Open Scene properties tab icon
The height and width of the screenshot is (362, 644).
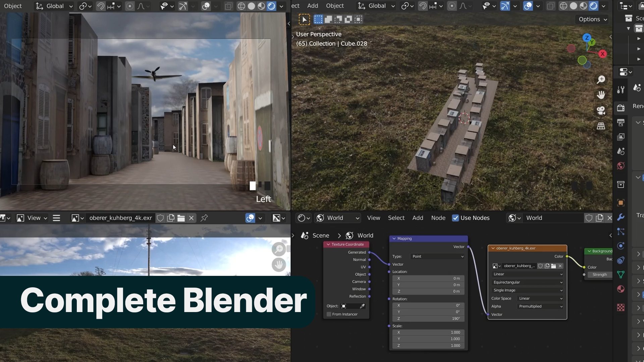[621, 151]
